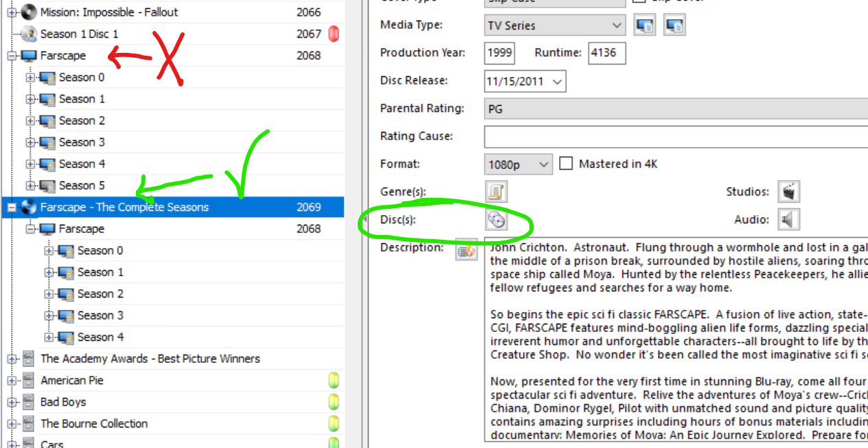Click the Disc(s): field label
Screen dimensions: 868x448
(398, 220)
